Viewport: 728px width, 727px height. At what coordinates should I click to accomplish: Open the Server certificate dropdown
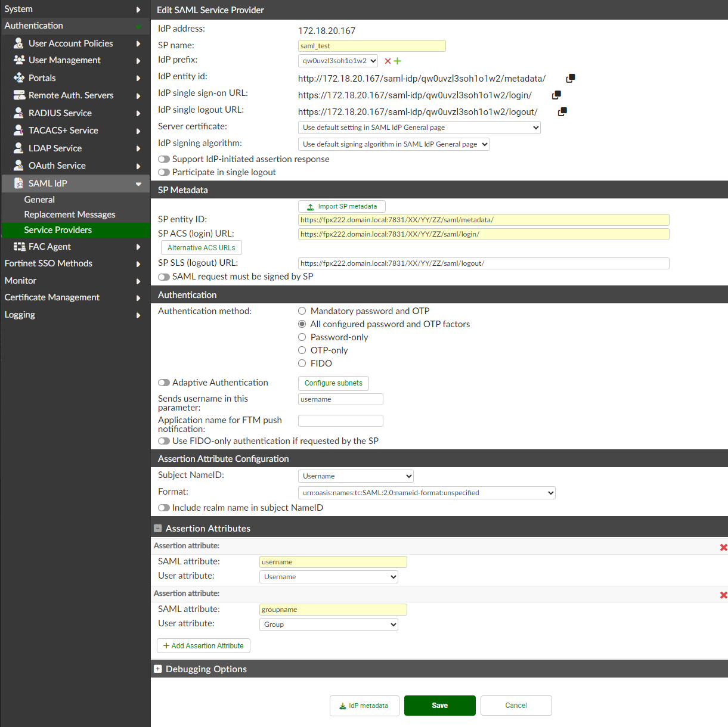point(419,127)
